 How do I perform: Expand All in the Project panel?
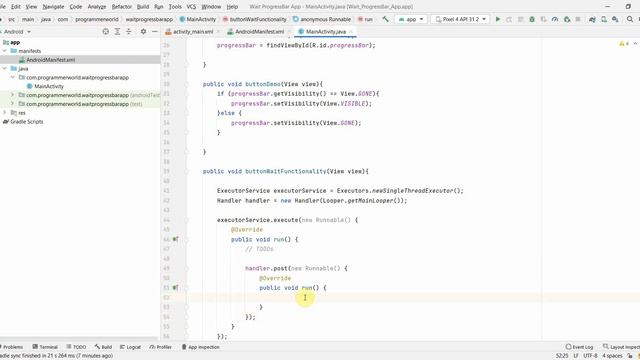[x=117, y=31]
